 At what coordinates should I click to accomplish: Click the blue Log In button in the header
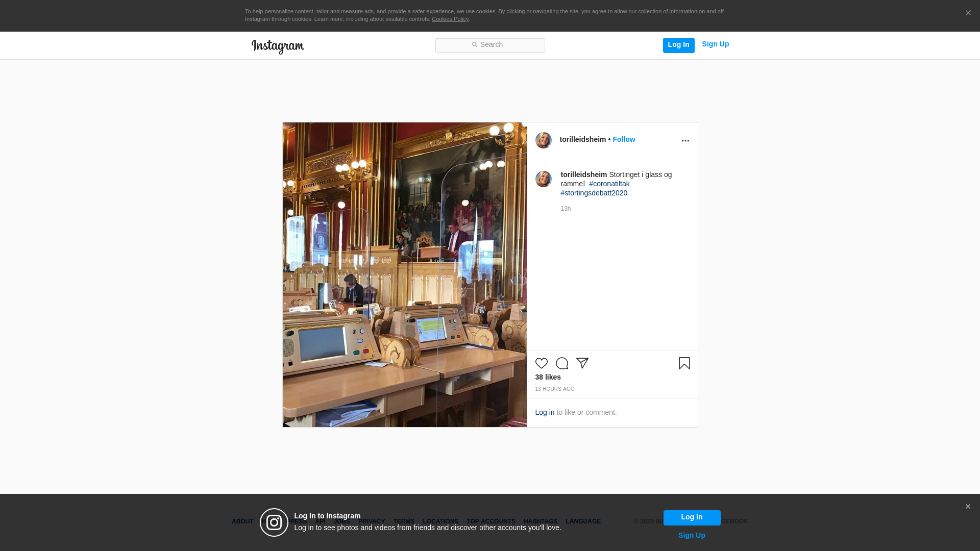click(x=678, y=45)
